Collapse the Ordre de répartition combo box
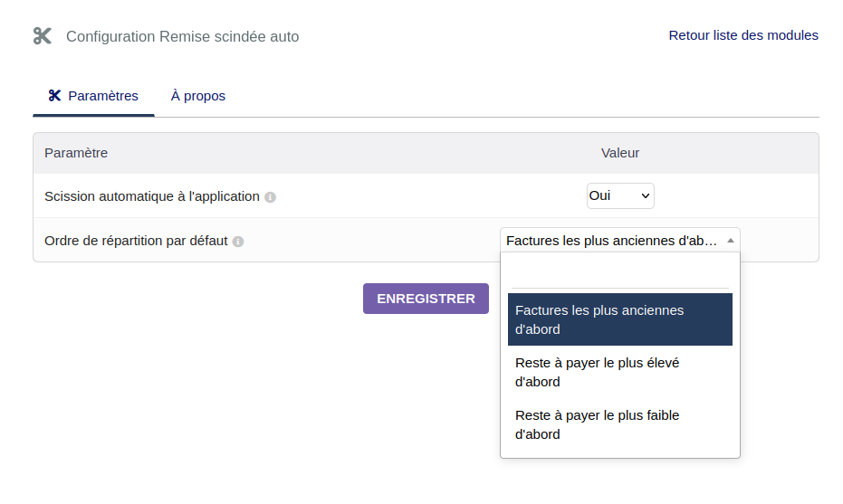The width and height of the screenshot is (843, 504). [620, 241]
